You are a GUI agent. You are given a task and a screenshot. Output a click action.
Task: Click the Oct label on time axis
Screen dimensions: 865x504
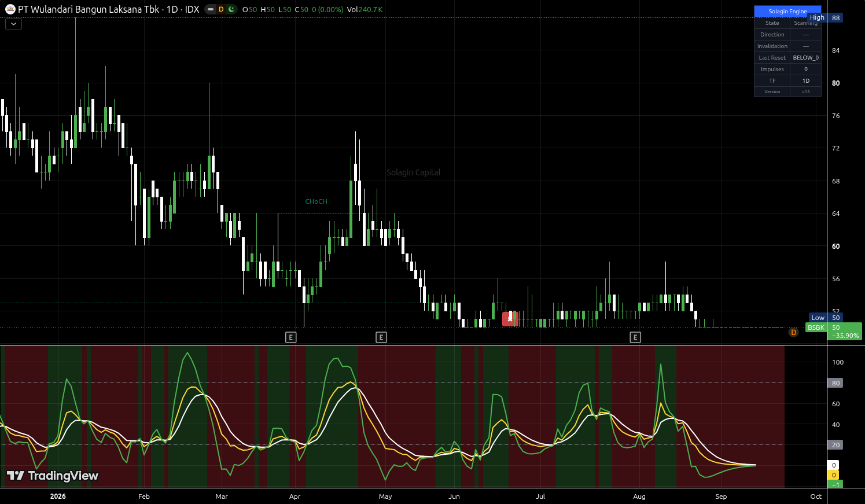pos(816,496)
